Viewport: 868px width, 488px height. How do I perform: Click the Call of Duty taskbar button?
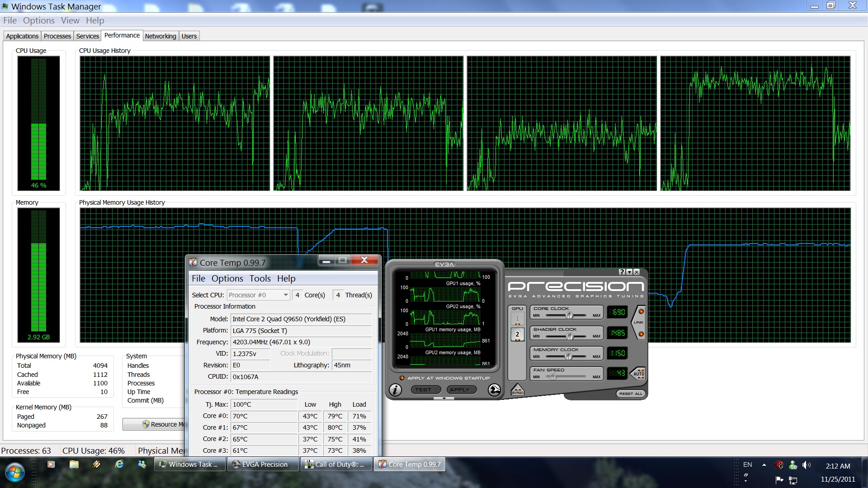coord(336,464)
